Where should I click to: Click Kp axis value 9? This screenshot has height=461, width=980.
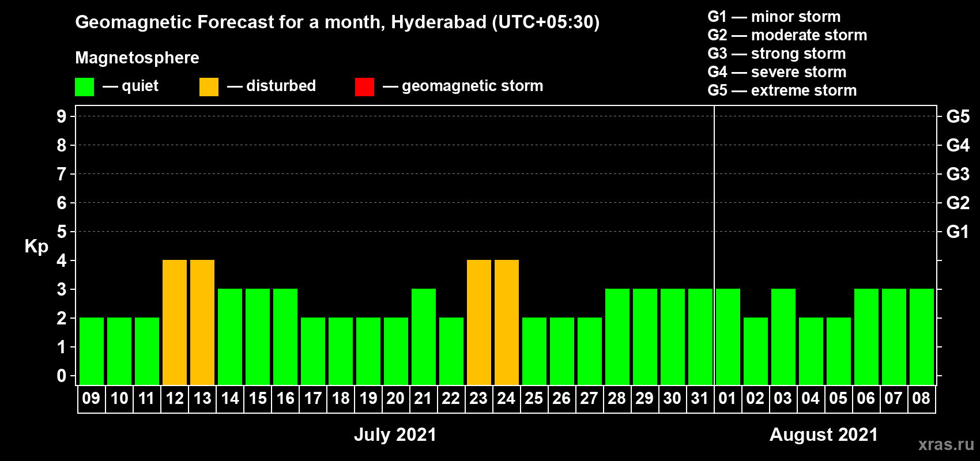click(x=61, y=116)
